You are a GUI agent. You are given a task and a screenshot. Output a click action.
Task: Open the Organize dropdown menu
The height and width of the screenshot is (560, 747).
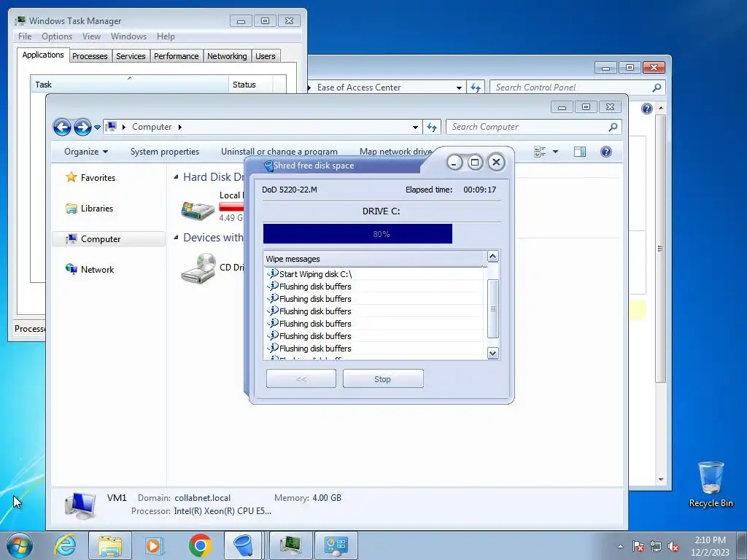tap(86, 152)
